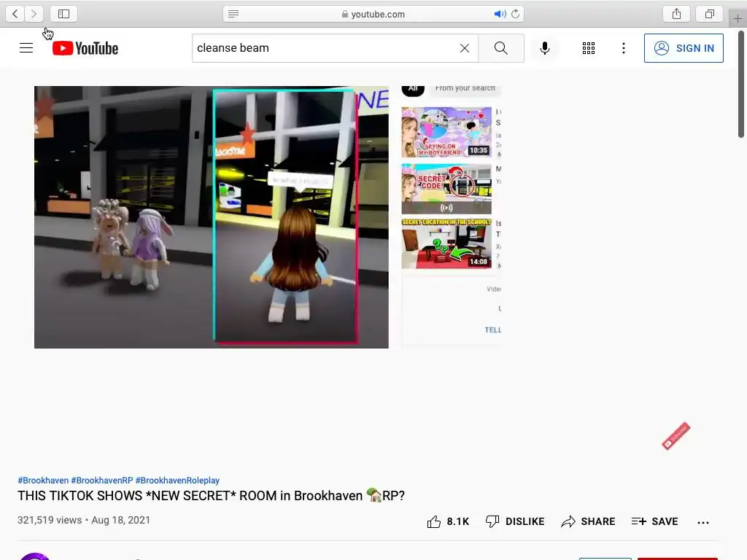Clear the search text with X
This screenshot has width=747, height=560.
[x=465, y=48]
